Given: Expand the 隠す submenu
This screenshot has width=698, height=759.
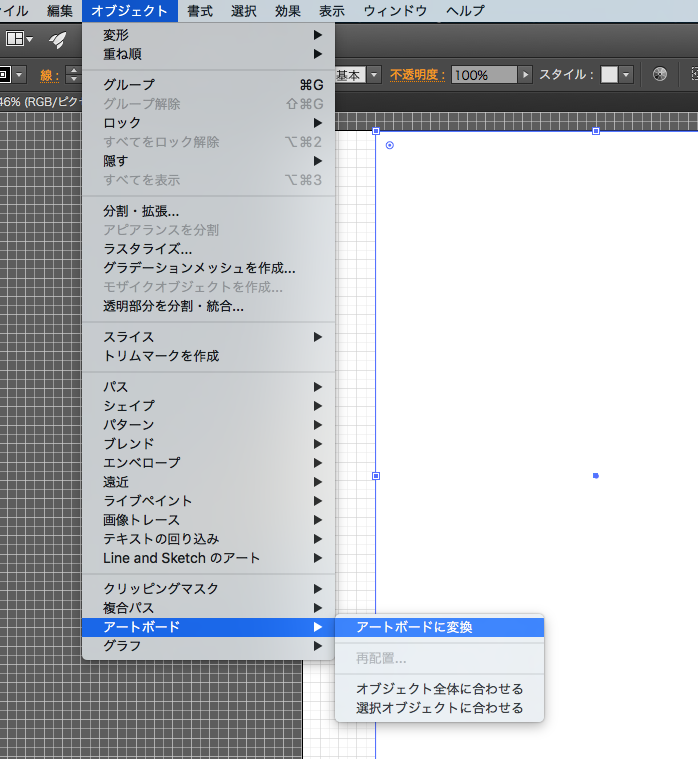Looking at the screenshot, I should (x=209, y=161).
